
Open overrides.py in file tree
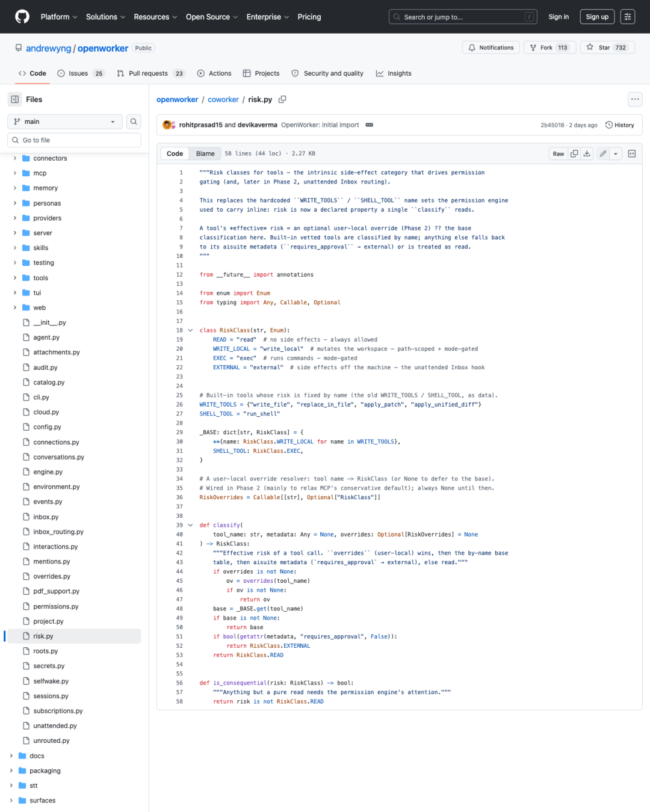pyautogui.click(x=52, y=576)
